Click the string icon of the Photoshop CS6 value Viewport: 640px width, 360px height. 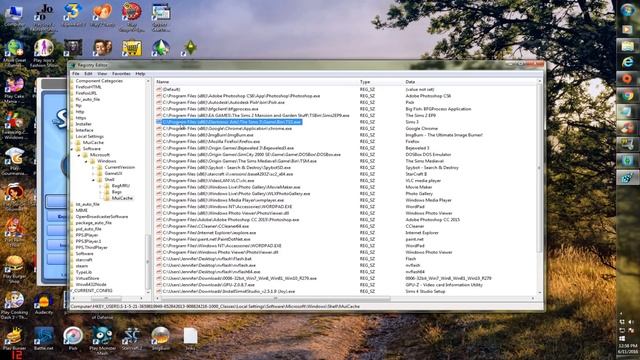(159, 96)
